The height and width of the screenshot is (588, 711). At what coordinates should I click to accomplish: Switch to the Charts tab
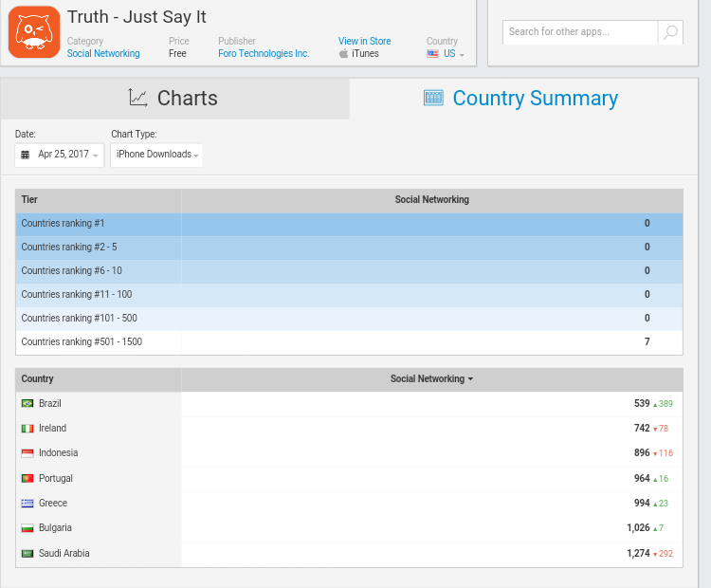click(x=174, y=99)
